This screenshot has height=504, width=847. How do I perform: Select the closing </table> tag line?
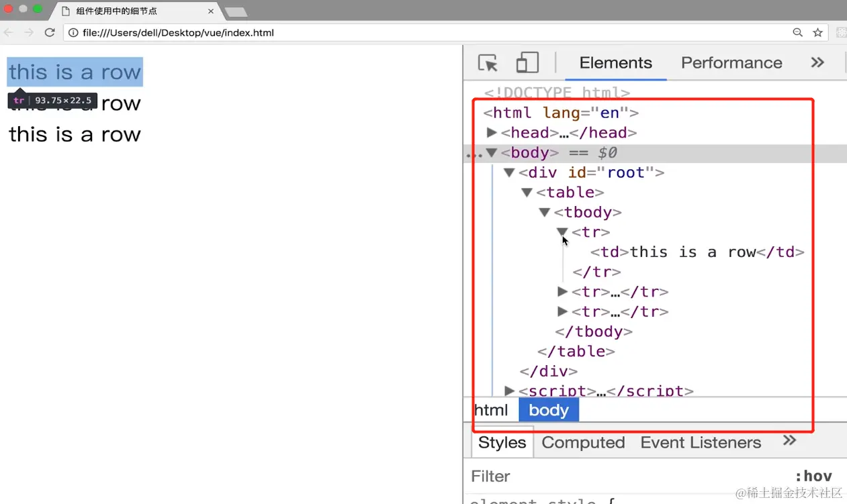pos(576,351)
